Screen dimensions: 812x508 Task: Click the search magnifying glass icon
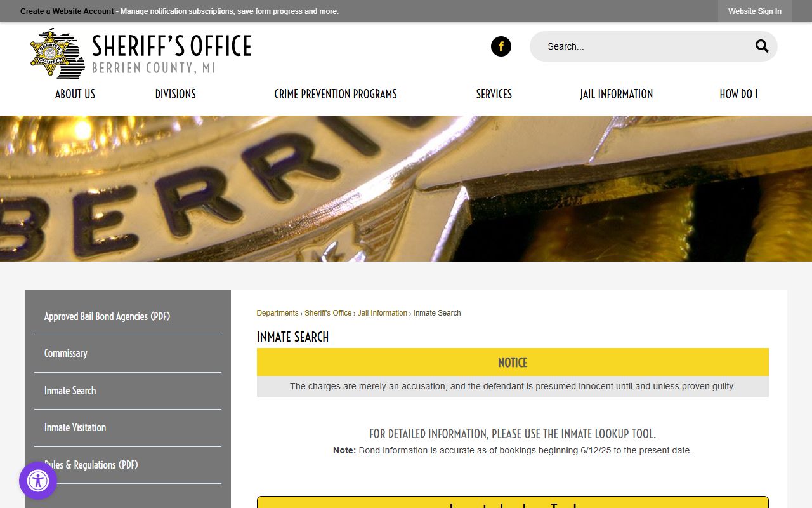point(761,46)
